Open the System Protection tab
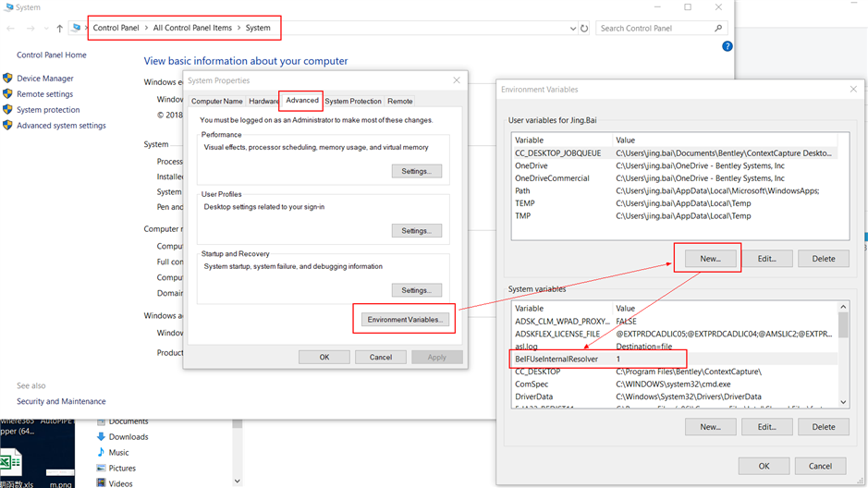The width and height of the screenshot is (868, 488). pyautogui.click(x=352, y=102)
